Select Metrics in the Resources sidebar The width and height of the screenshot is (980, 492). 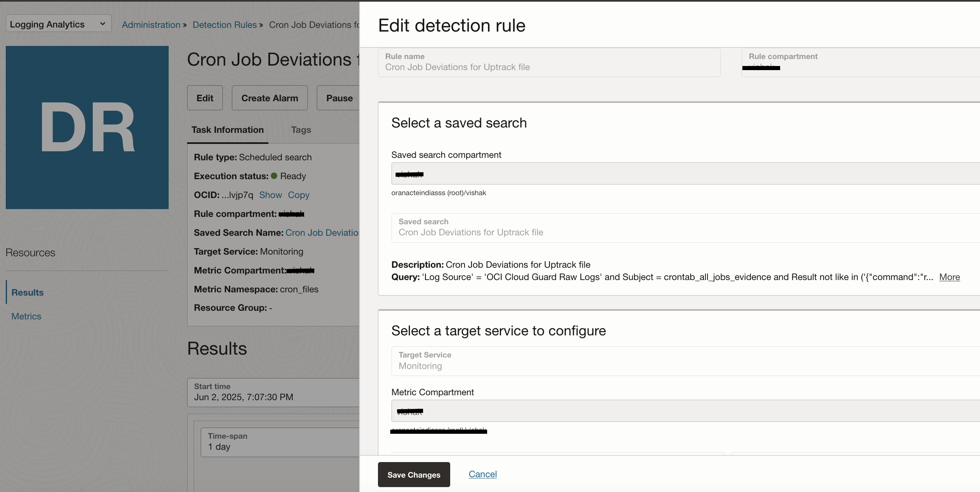(26, 316)
